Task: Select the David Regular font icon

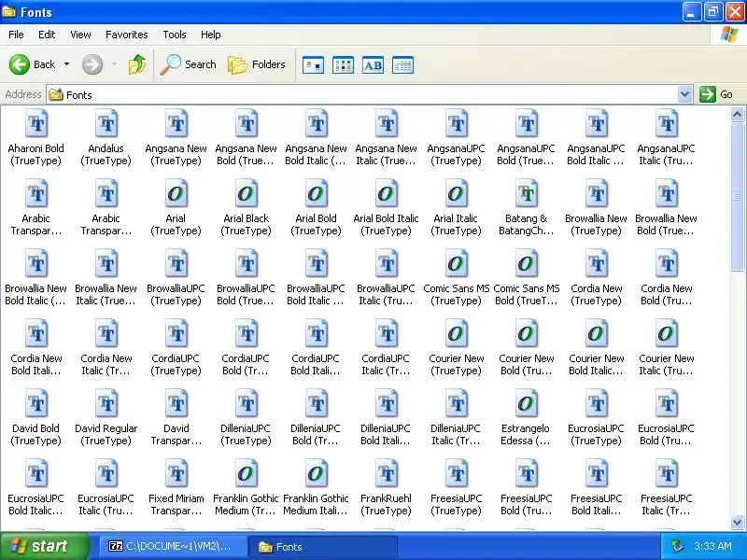Action: click(x=106, y=404)
